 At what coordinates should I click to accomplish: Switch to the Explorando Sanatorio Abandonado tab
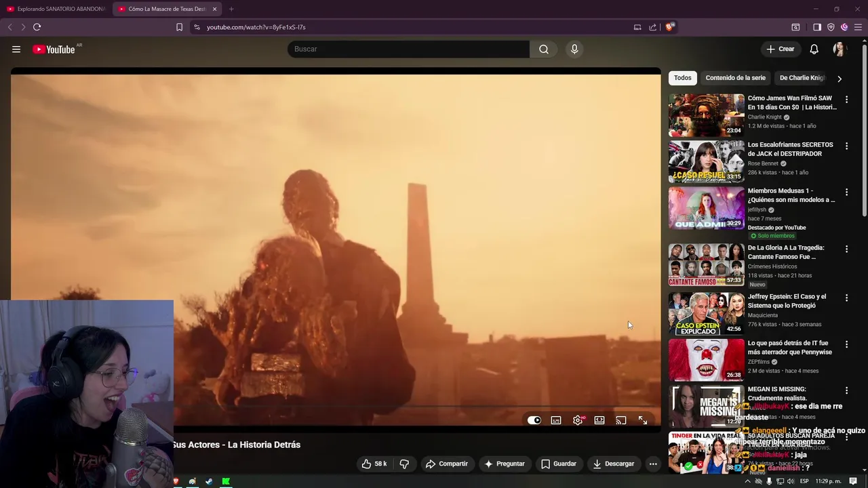(56, 9)
